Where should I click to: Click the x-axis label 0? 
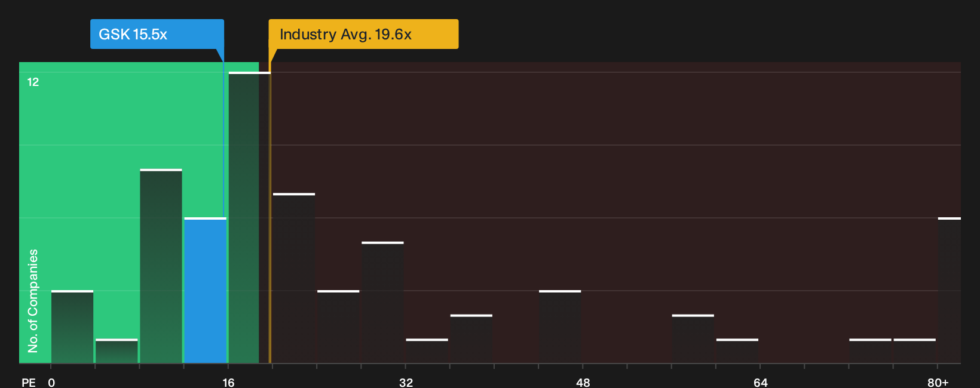[51, 382]
